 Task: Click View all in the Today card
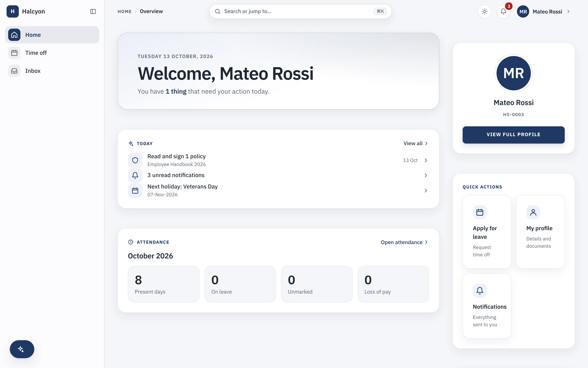[x=416, y=143]
